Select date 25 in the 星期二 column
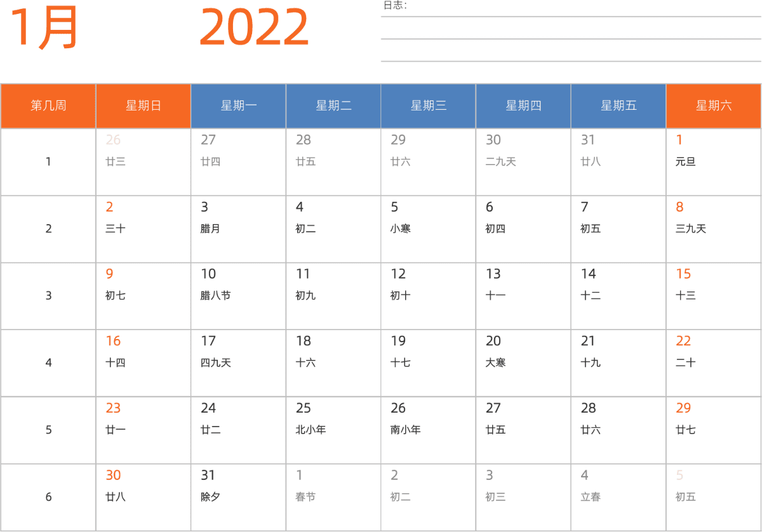The width and height of the screenshot is (762, 532). click(x=303, y=408)
